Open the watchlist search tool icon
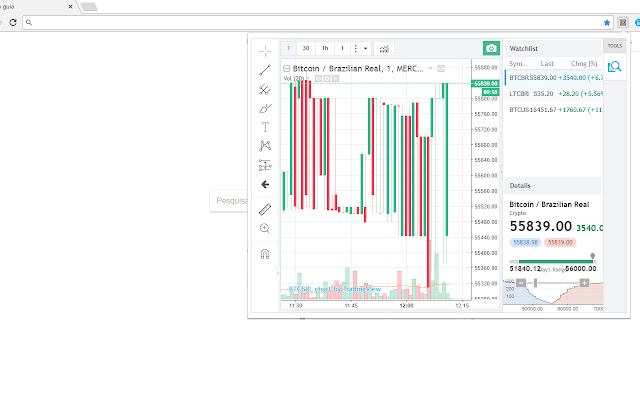640x400 pixels. [x=614, y=67]
